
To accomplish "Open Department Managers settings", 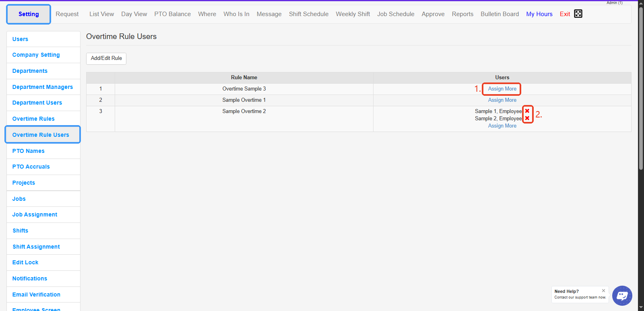I will pyautogui.click(x=43, y=87).
